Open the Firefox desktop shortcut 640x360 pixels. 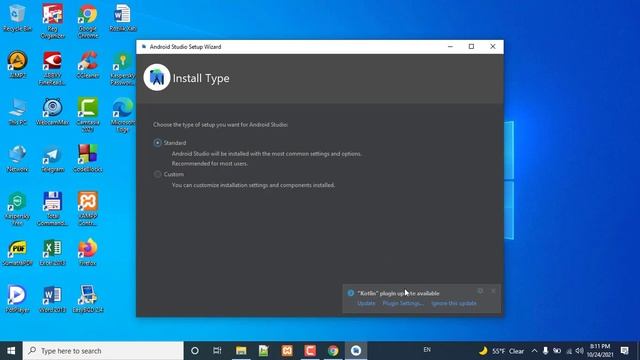(88, 253)
